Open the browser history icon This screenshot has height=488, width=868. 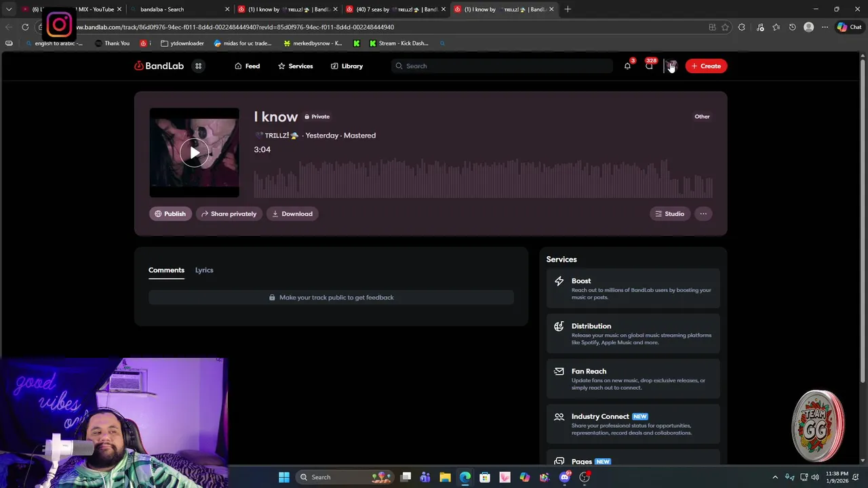pos(792,27)
